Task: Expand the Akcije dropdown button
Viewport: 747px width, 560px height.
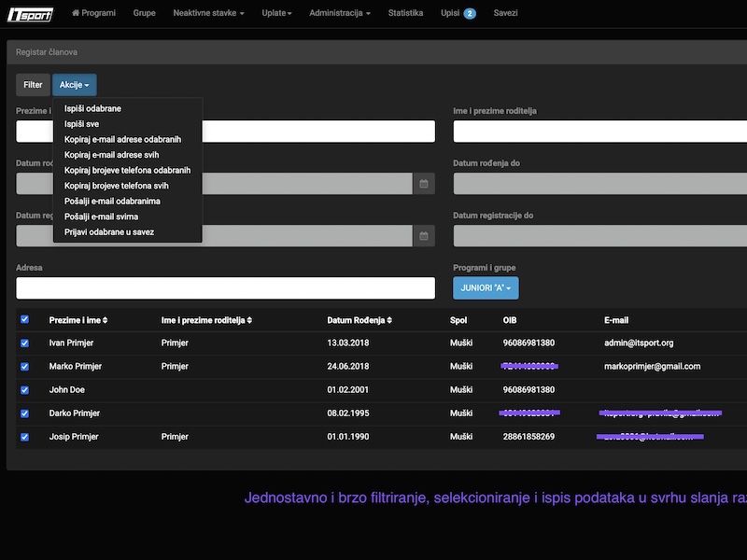Action: tap(75, 85)
